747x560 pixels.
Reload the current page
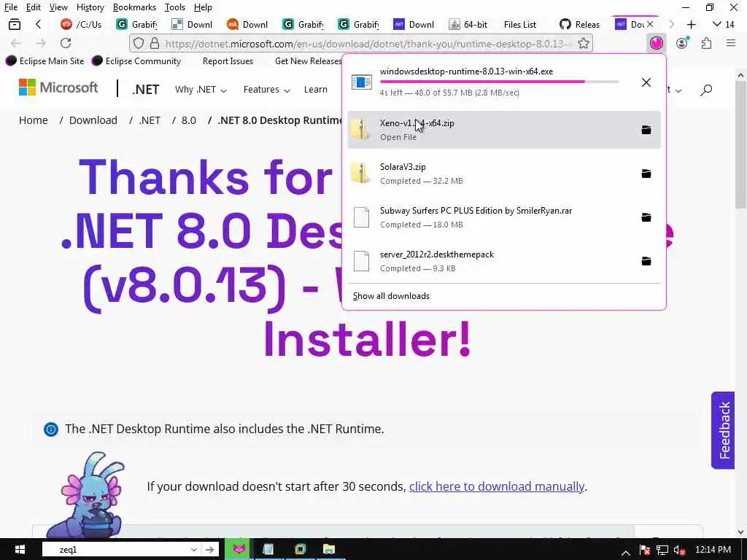click(x=66, y=43)
